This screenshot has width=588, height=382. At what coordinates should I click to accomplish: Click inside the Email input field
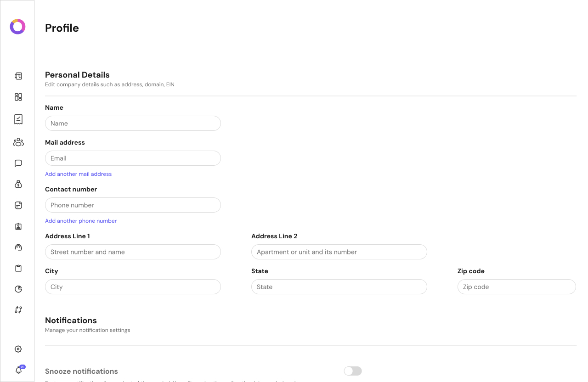pos(133,158)
